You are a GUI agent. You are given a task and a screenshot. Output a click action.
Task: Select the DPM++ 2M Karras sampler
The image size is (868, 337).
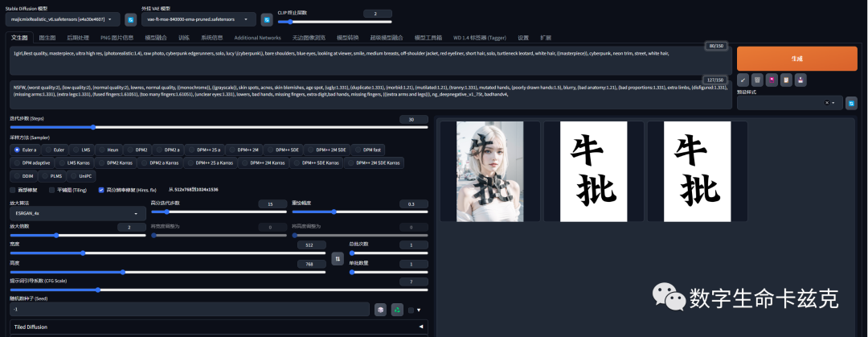tap(264, 163)
